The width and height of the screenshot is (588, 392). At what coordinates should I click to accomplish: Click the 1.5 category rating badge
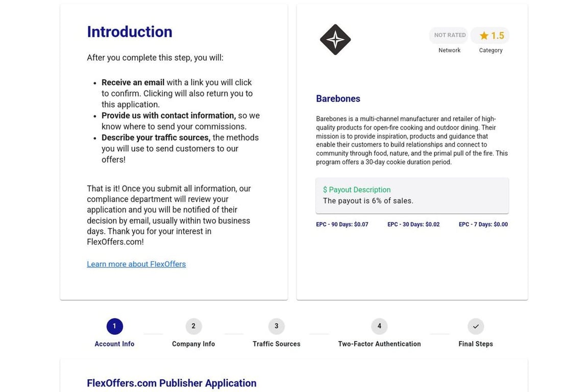tap(490, 35)
